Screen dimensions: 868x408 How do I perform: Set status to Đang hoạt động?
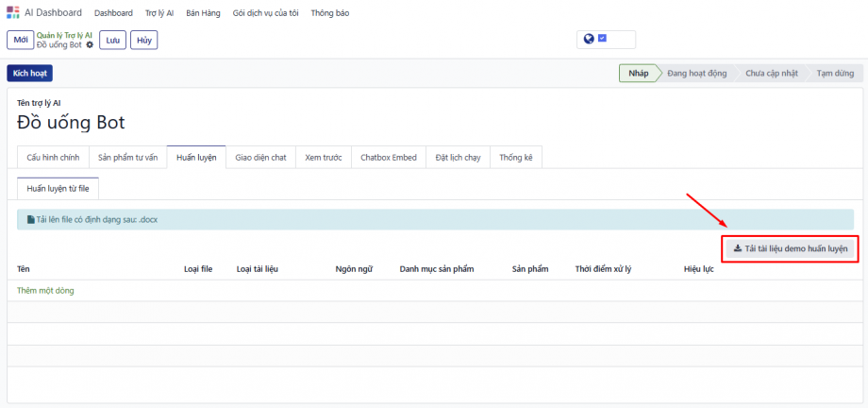[696, 74]
